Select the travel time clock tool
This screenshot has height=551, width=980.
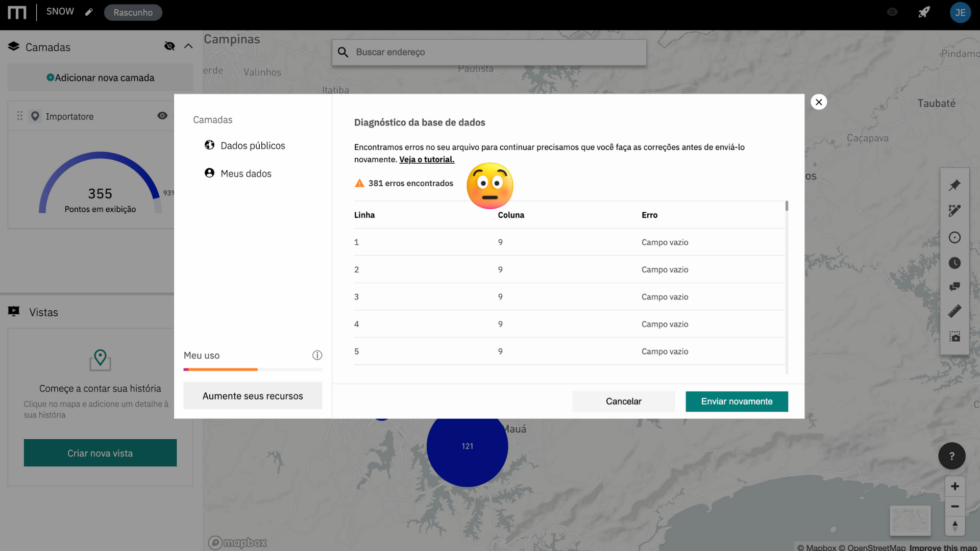tap(954, 263)
